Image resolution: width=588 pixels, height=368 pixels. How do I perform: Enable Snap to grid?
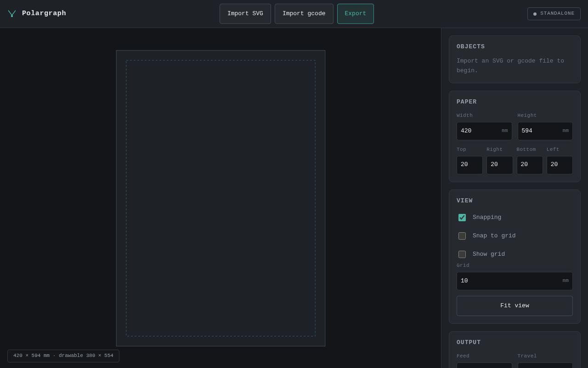coord(462,236)
